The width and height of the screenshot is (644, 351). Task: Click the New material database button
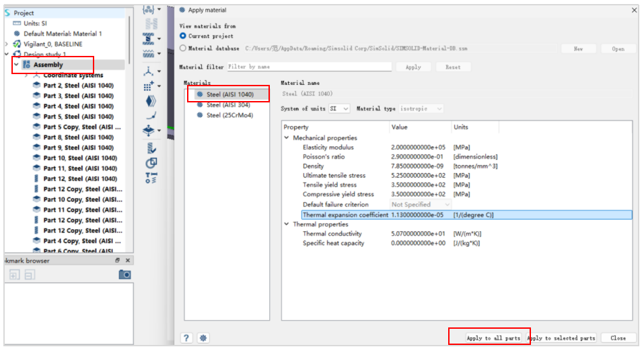(x=578, y=49)
